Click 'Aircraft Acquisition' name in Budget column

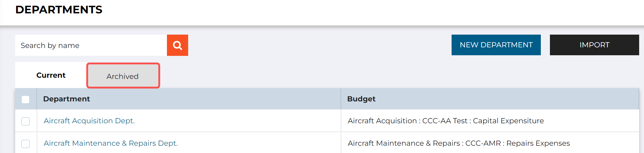382,121
